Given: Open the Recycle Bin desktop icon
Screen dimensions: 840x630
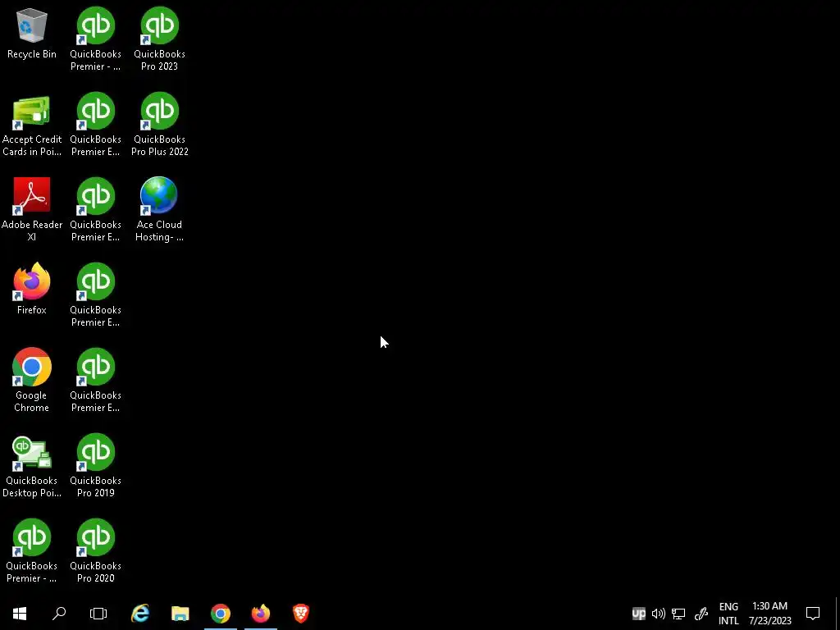Looking at the screenshot, I should coord(32,34).
